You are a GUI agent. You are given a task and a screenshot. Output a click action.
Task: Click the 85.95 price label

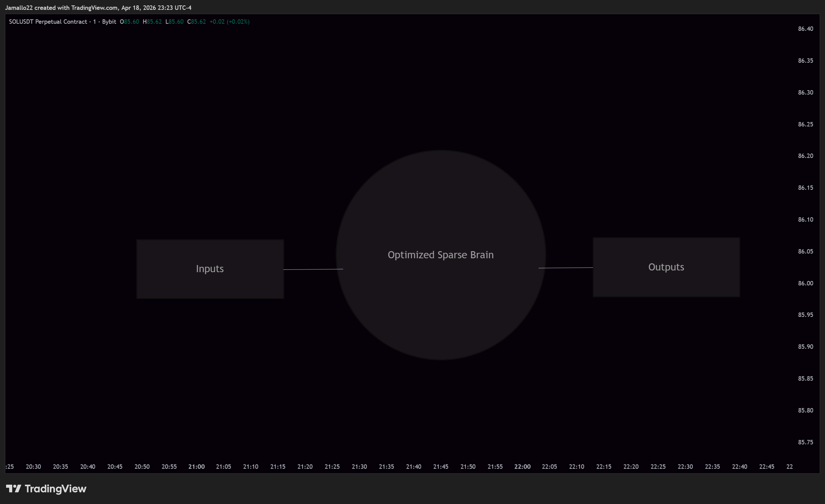coord(806,315)
